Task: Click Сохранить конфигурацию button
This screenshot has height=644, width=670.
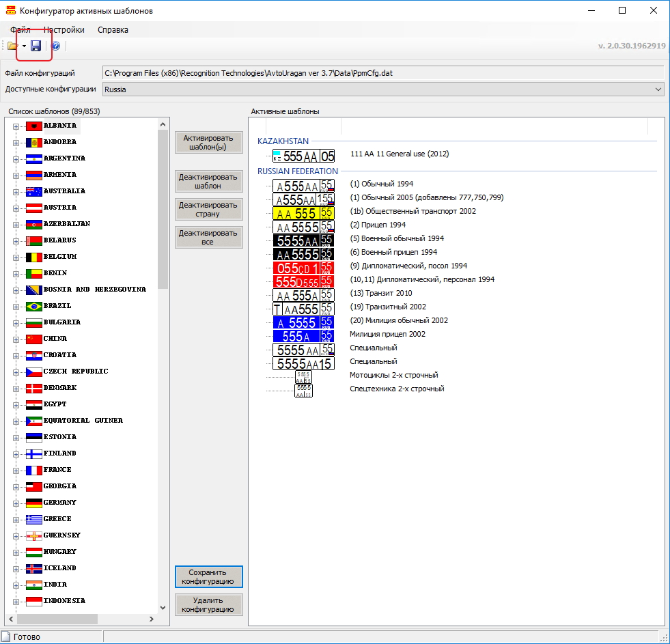Action: (x=209, y=577)
